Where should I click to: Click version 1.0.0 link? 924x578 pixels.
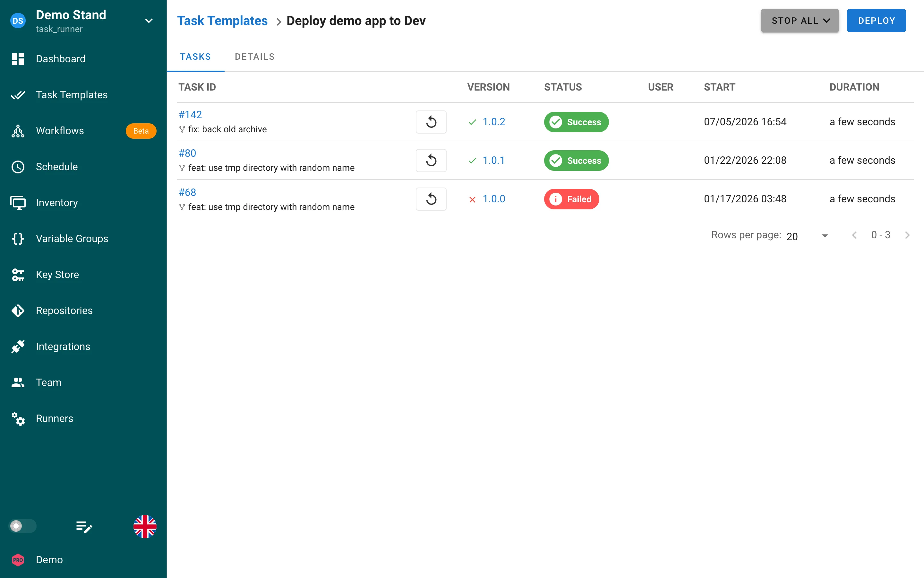click(494, 199)
